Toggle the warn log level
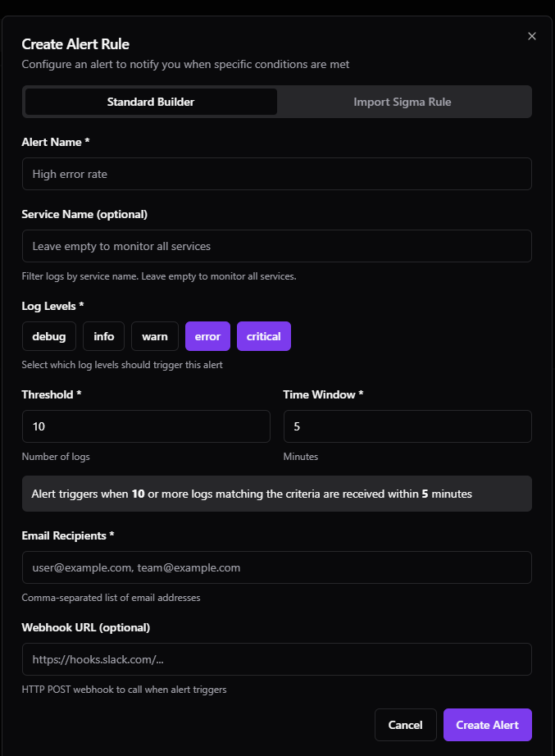The height and width of the screenshot is (756, 555). [154, 336]
